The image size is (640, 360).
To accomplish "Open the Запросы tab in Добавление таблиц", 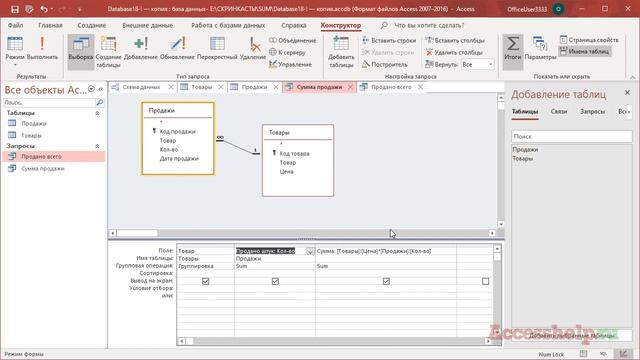I will 592,111.
